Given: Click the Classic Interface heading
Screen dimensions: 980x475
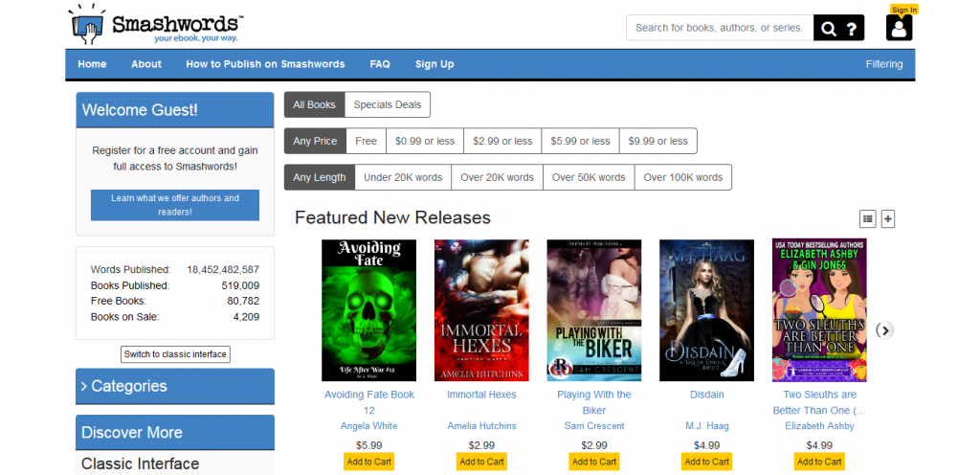Looking at the screenshot, I should (x=141, y=464).
